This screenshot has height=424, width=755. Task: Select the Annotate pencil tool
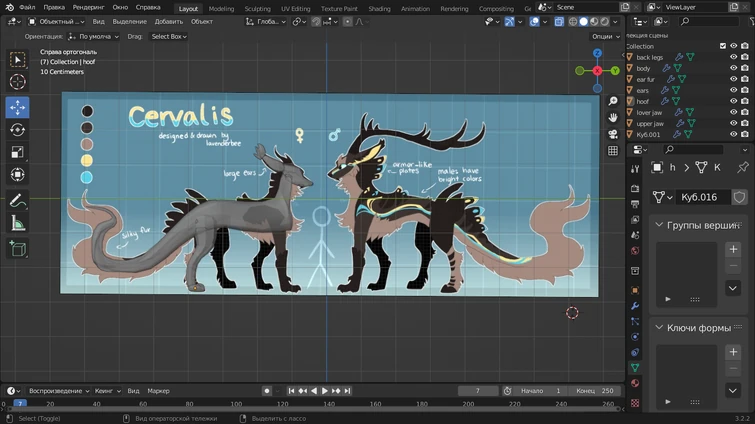coord(17,201)
